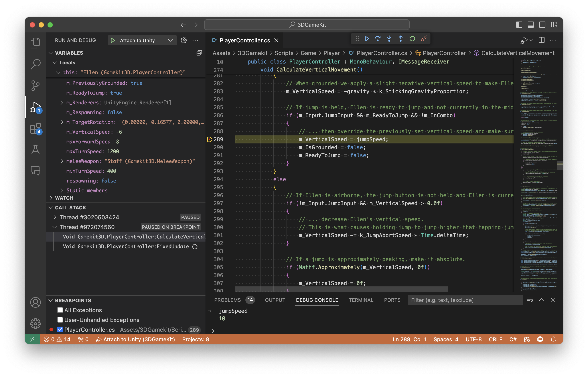The height and width of the screenshot is (377, 588).
Task: Enable User-Unhandled Exceptions
Action: click(x=60, y=320)
